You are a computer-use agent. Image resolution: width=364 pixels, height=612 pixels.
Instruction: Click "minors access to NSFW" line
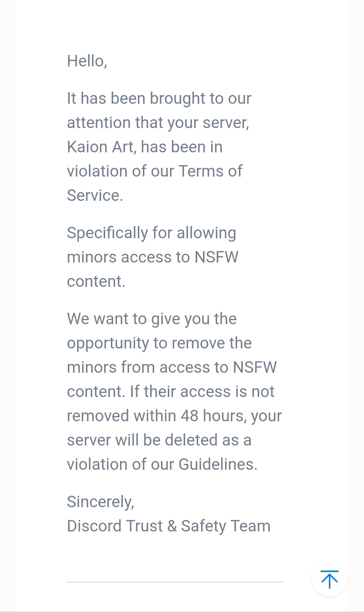153,257
